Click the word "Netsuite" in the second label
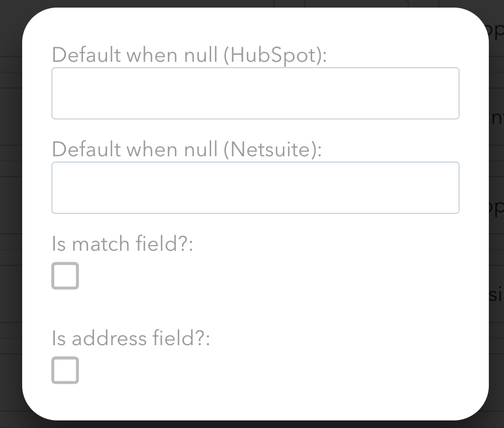The height and width of the screenshot is (428, 504). pyautogui.click(x=271, y=150)
